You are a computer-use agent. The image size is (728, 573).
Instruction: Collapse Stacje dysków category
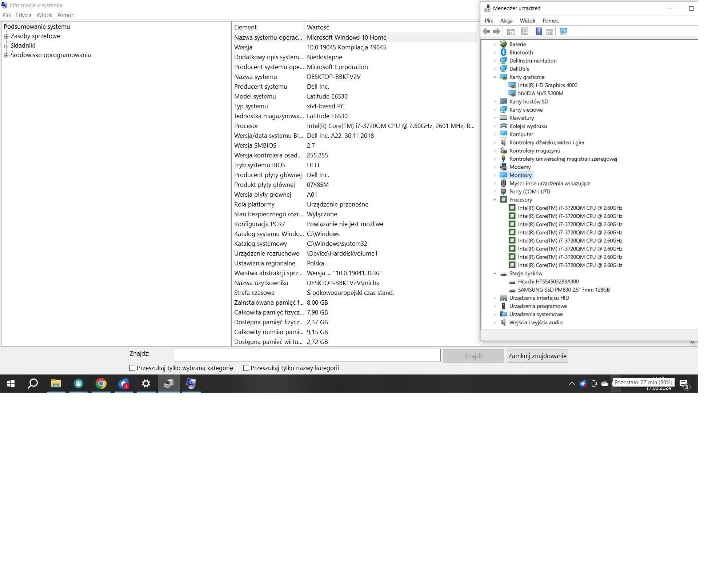tap(495, 273)
